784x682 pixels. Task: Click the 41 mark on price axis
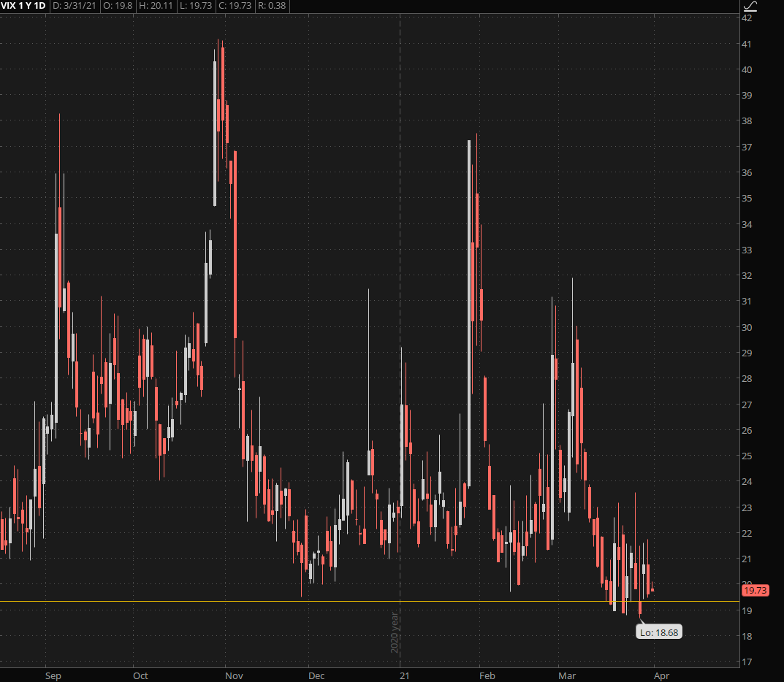pyautogui.click(x=747, y=45)
